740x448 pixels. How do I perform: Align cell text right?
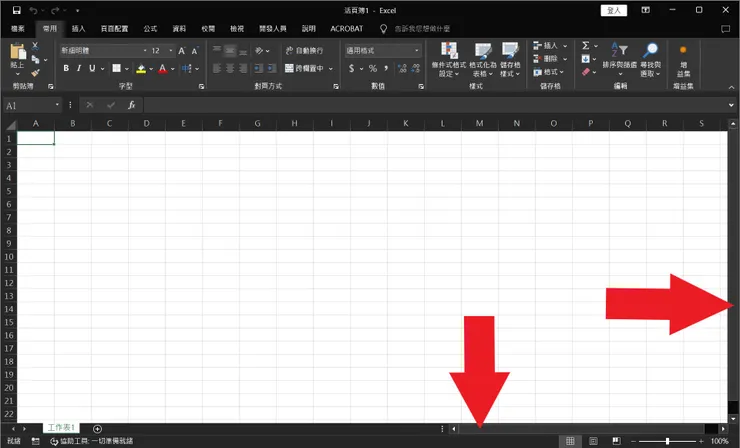[x=243, y=68]
